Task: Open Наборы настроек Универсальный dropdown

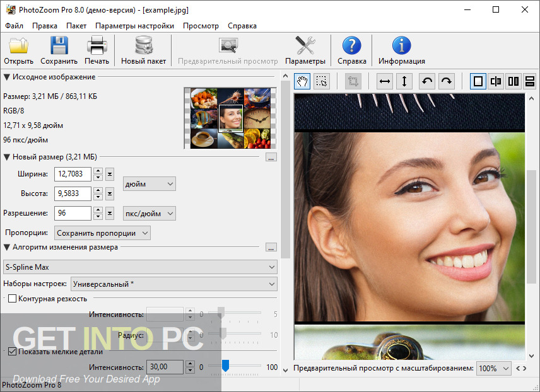Action: (174, 284)
